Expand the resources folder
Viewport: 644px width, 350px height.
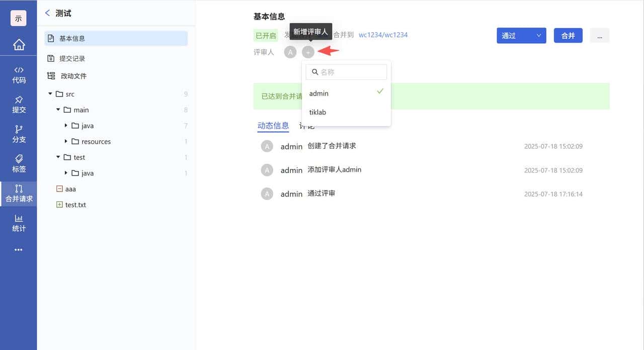click(65, 141)
